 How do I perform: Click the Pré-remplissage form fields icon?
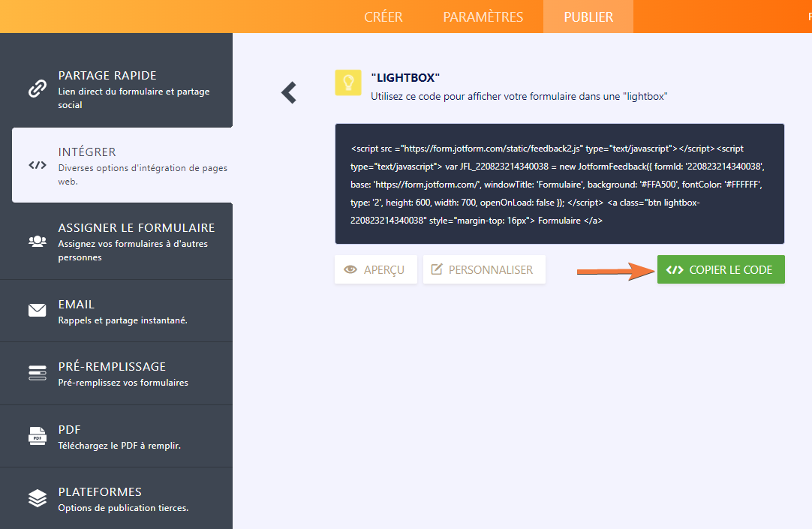click(38, 373)
